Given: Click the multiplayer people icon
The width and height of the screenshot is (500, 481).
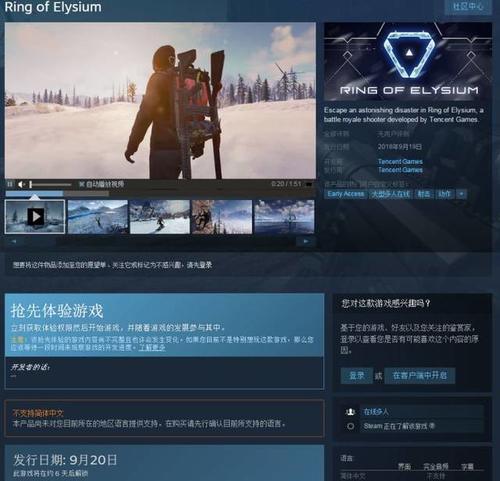Looking at the screenshot, I should point(350,412).
